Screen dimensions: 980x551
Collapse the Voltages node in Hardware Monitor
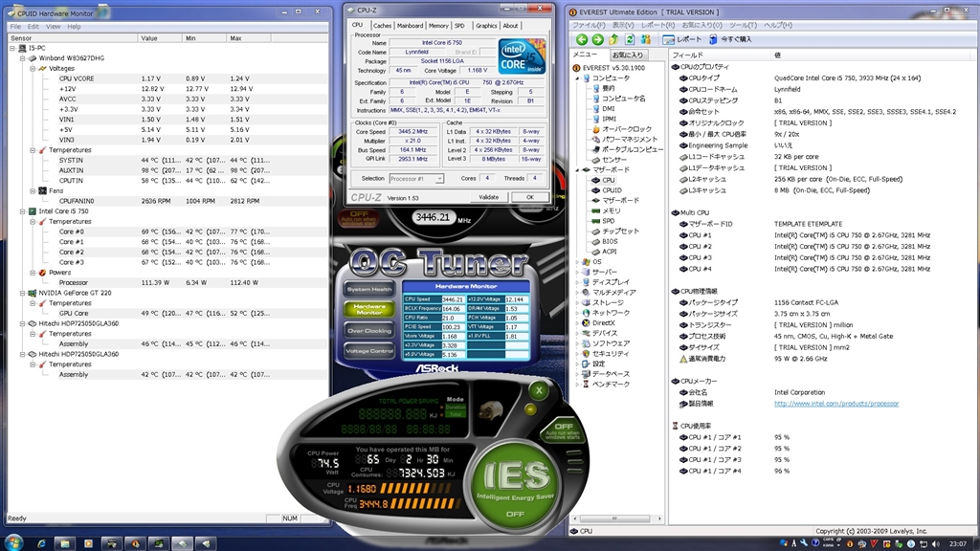click(x=31, y=69)
